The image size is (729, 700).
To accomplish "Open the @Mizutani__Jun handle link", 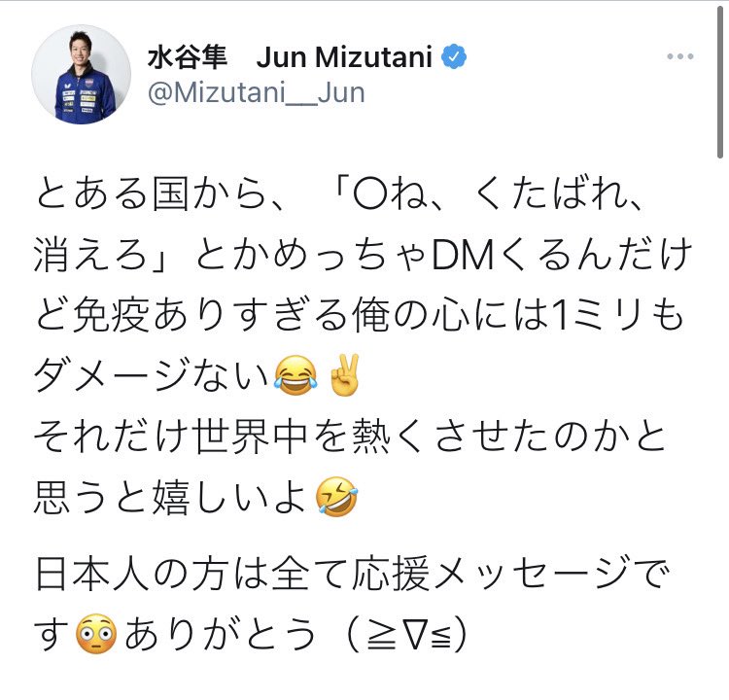I will coord(257,92).
